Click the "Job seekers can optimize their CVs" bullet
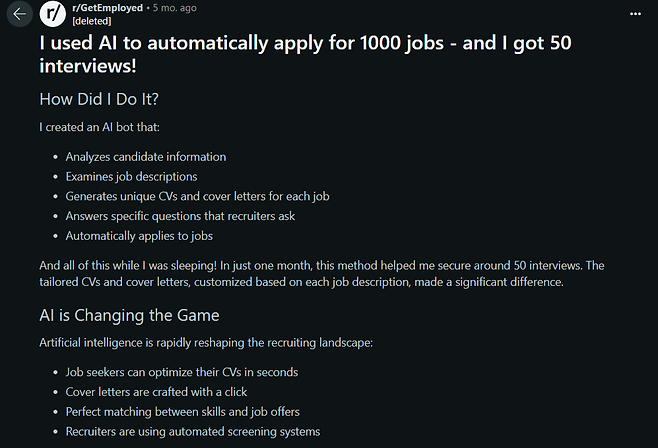The height and width of the screenshot is (448, 658). pos(182,372)
